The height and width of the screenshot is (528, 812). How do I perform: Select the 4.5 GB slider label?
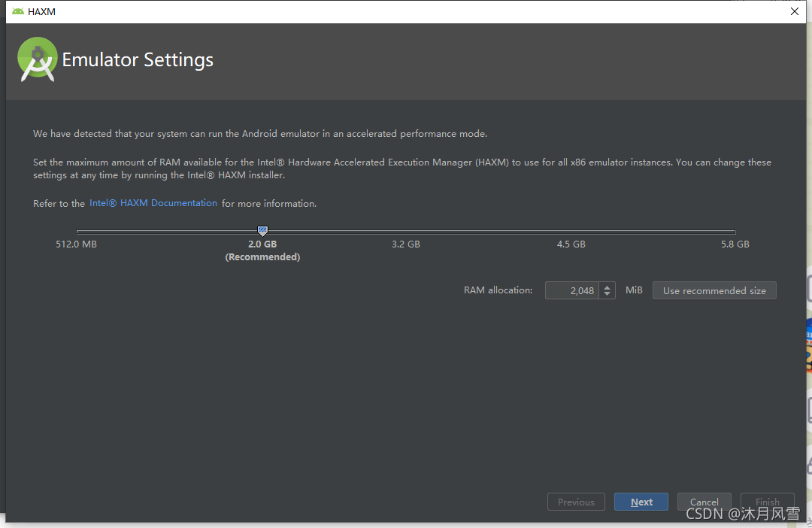coord(571,244)
